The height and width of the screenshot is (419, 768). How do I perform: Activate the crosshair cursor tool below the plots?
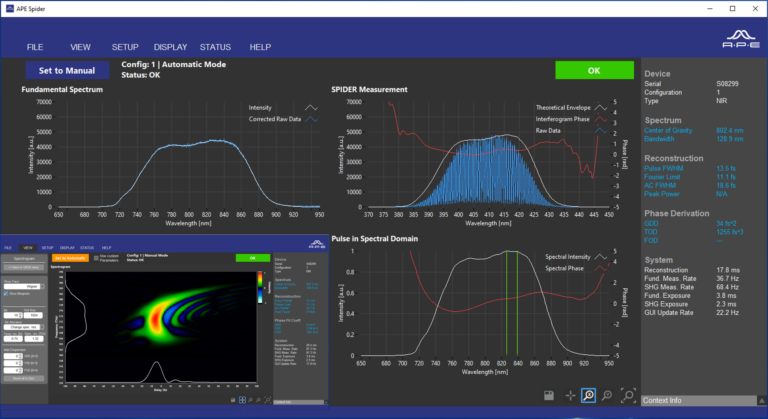[x=570, y=395]
